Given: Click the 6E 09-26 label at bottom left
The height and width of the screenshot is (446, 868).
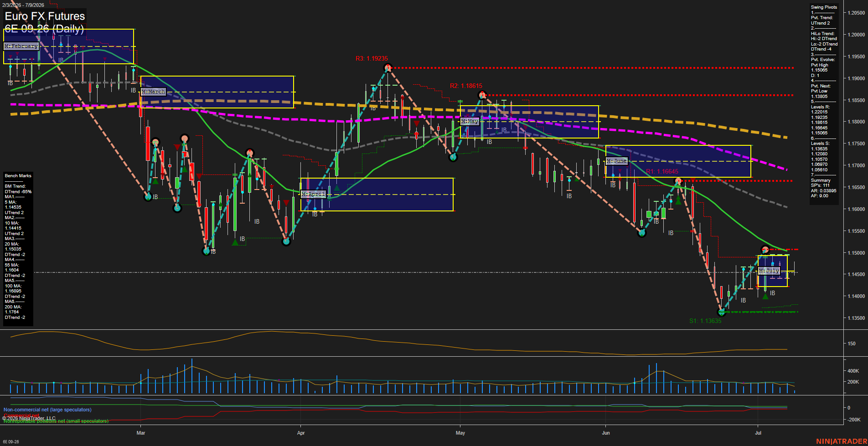Looking at the screenshot, I should pyautogui.click(x=11, y=442).
